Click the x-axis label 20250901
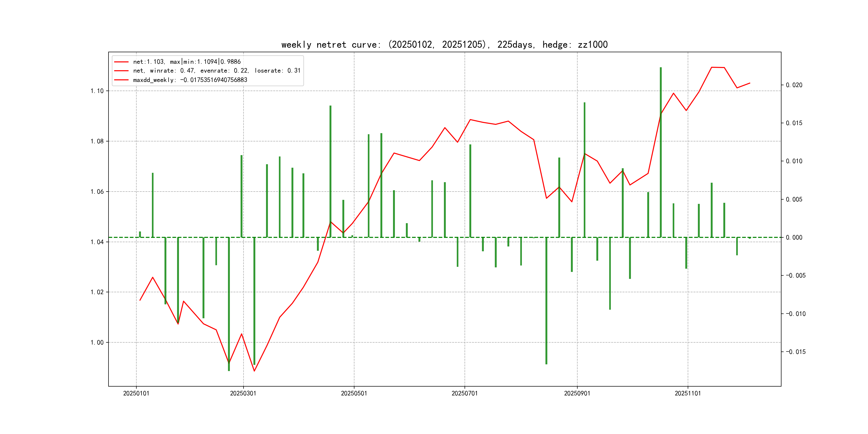Screen dimensions: 868x434 click(x=577, y=393)
